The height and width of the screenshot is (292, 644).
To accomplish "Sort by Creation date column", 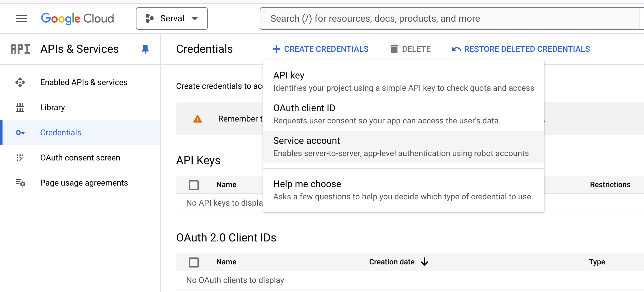I will click(x=392, y=262).
